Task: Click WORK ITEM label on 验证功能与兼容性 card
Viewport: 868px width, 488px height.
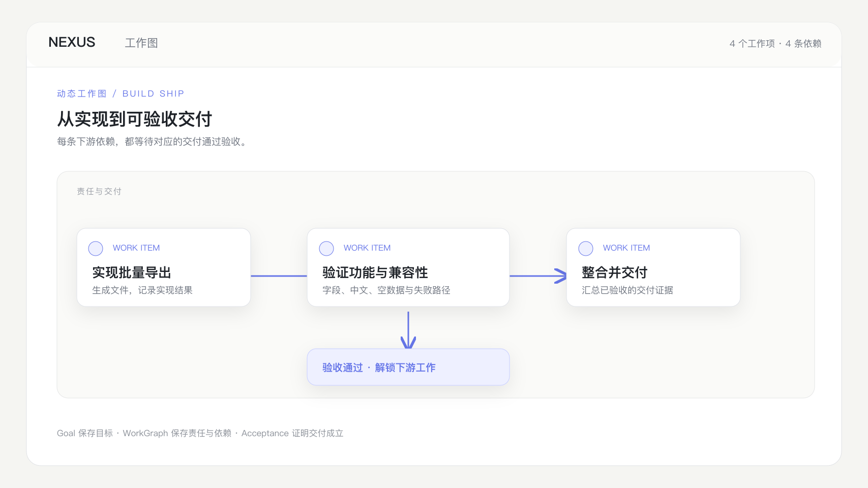Action: point(367,248)
